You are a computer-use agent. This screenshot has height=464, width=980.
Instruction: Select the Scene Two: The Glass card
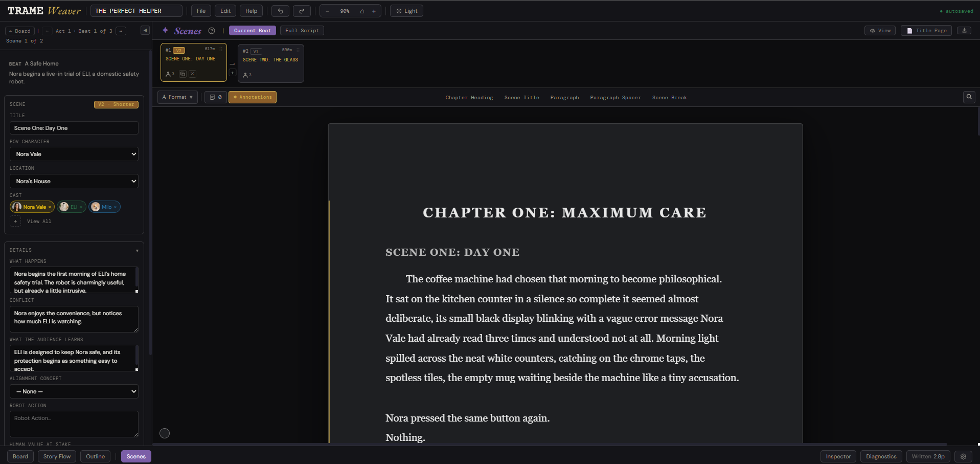(271, 63)
